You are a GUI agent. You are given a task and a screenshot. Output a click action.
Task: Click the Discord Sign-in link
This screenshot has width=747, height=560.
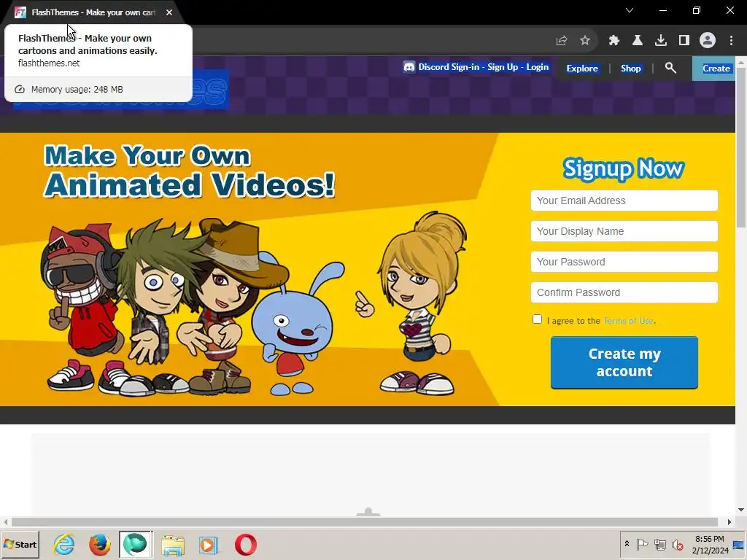(x=449, y=67)
